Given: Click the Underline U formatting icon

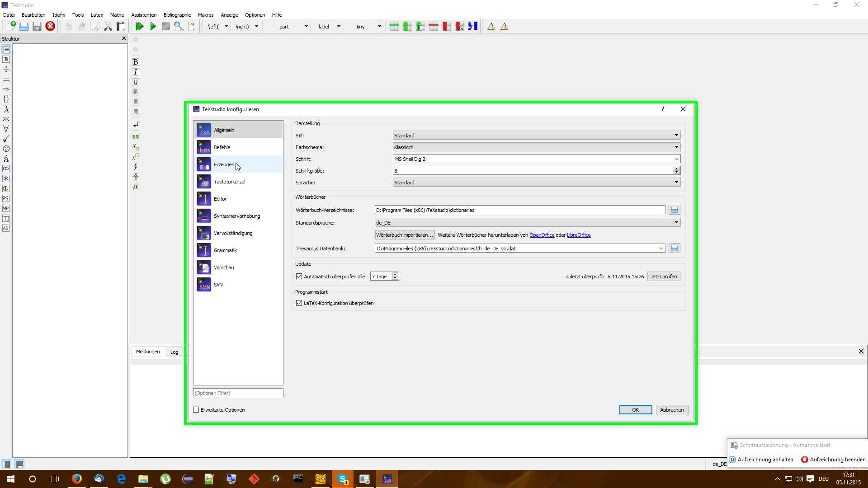Looking at the screenshot, I should [x=135, y=82].
